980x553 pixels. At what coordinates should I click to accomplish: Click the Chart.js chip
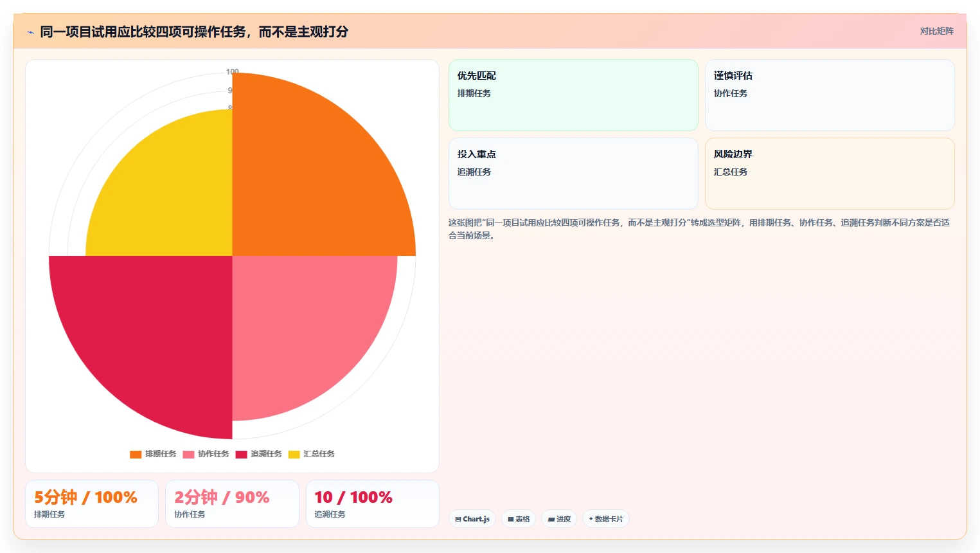472,519
